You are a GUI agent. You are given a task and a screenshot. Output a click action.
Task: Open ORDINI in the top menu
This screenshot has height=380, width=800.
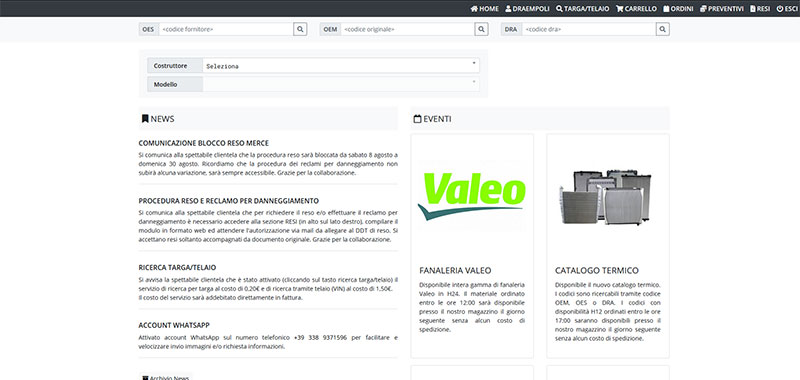coord(678,9)
